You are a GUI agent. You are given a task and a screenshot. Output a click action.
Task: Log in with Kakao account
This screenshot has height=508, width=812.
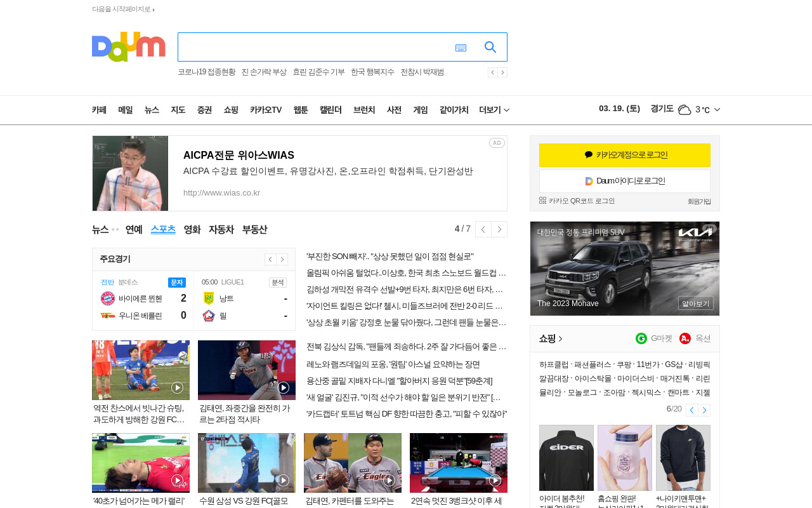point(625,155)
